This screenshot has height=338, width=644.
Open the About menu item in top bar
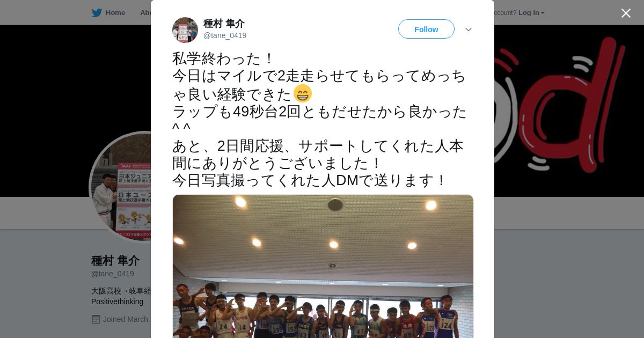coord(145,13)
